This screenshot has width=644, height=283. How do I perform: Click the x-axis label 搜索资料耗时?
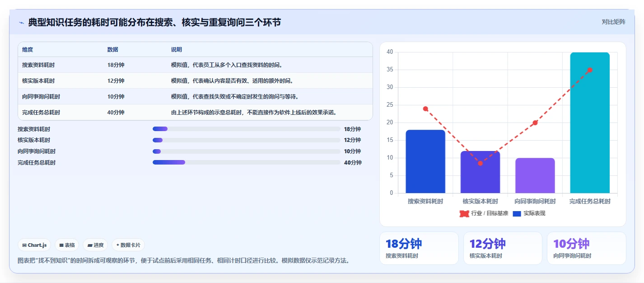point(425,201)
